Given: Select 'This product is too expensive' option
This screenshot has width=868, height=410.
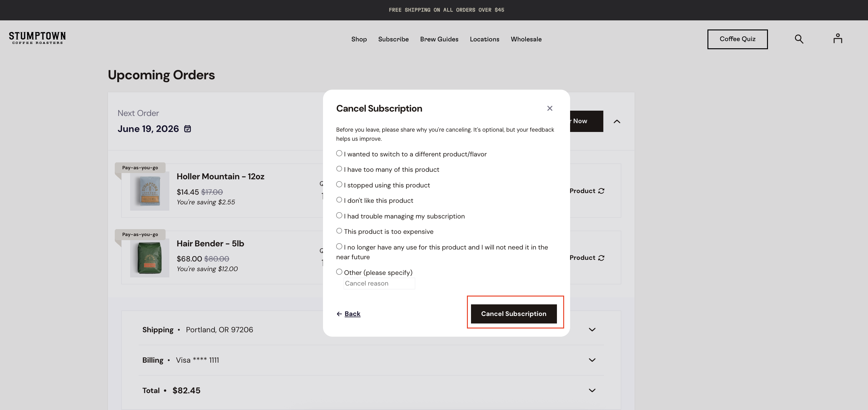Looking at the screenshot, I should (x=339, y=231).
